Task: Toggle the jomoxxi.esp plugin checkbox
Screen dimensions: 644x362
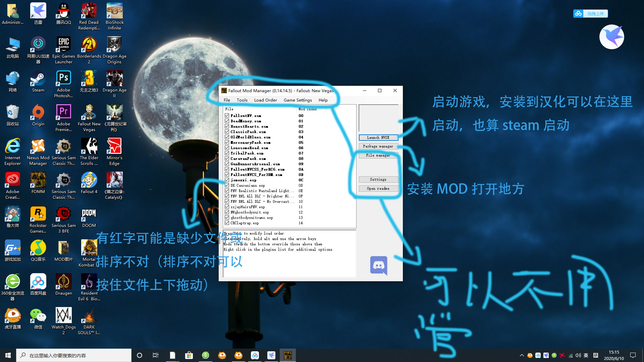Action: pos(227,180)
